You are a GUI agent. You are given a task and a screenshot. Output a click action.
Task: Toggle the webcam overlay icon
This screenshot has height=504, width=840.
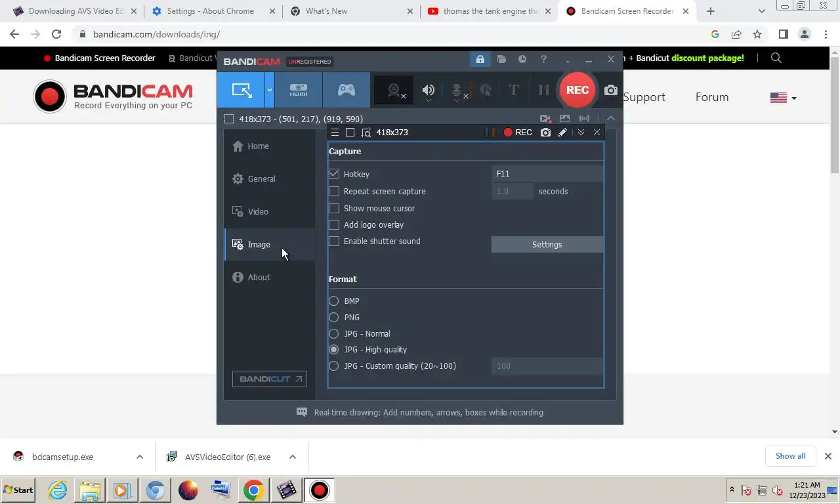point(394,91)
